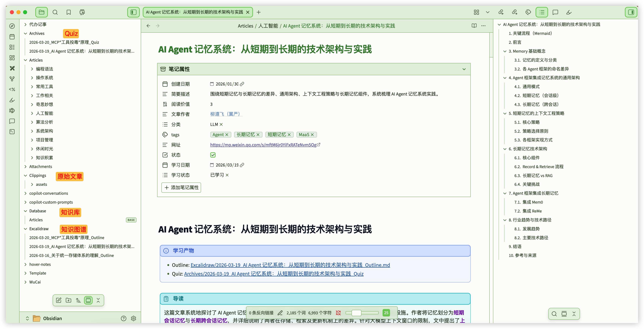Open the bookmarks panel icon
Screen dimensions: 644x329
click(x=68, y=12)
